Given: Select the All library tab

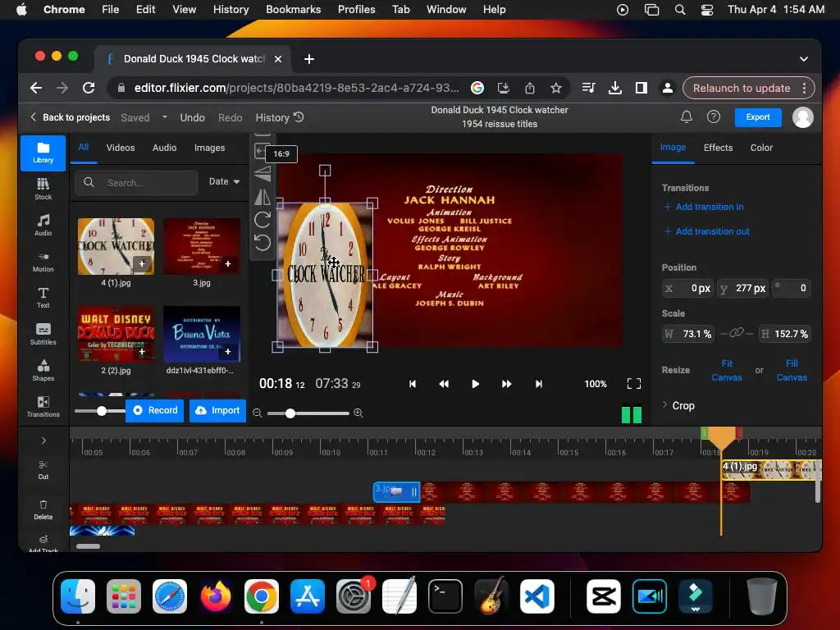Looking at the screenshot, I should 84,147.
